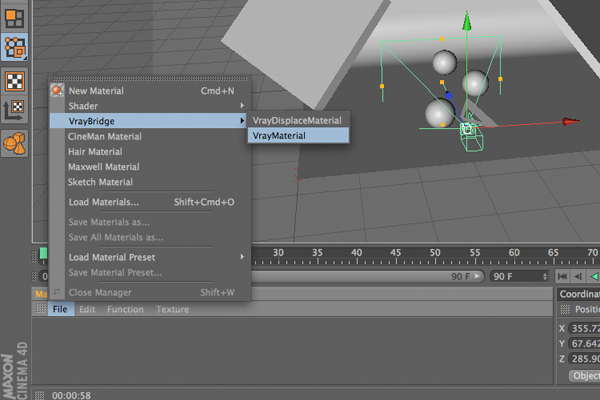Click Close Manager menu entry
Screen dimensions: 600x400
150,292
